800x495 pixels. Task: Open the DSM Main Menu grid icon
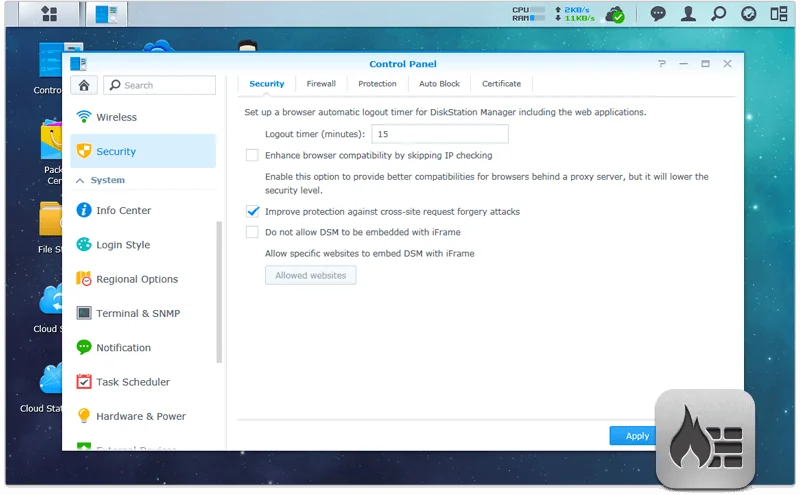coord(48,14)
